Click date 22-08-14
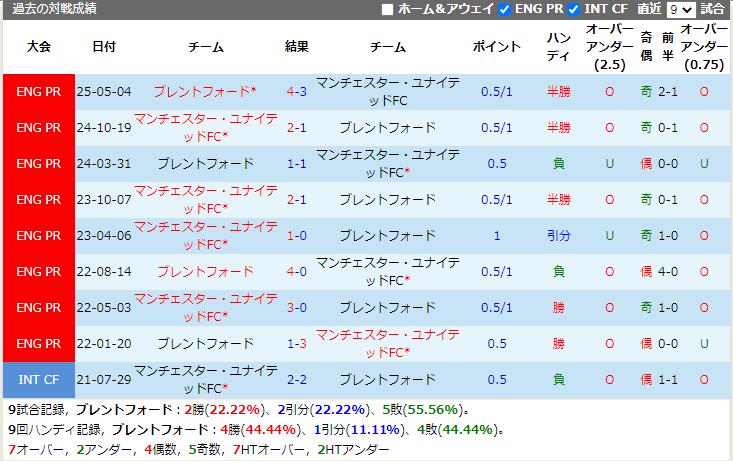 [104, 272]
